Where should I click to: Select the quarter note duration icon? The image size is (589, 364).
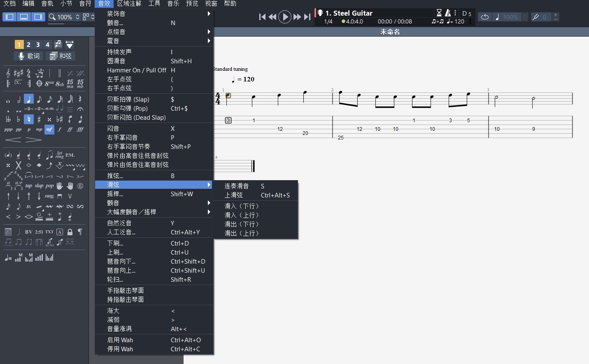(29, 99)
